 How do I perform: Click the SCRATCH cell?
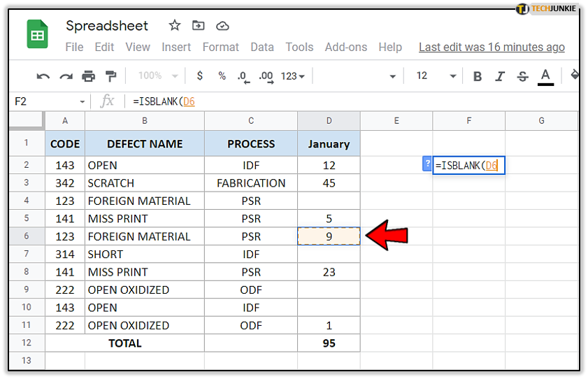(x=145, y=183)
